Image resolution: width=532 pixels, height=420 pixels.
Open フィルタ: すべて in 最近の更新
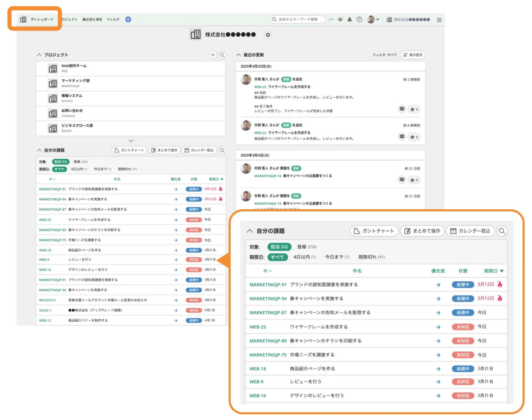(384, 55)
